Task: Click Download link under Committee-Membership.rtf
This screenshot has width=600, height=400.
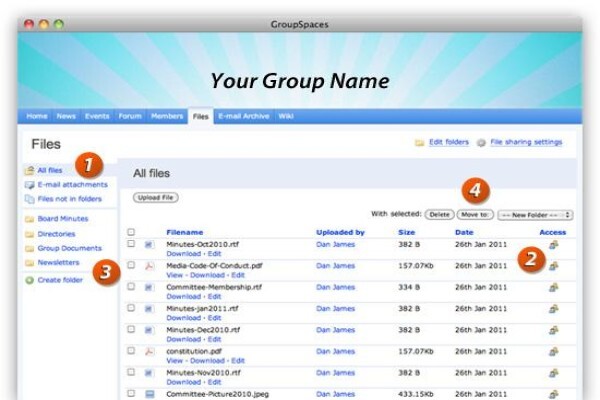Action: point(184,297)
